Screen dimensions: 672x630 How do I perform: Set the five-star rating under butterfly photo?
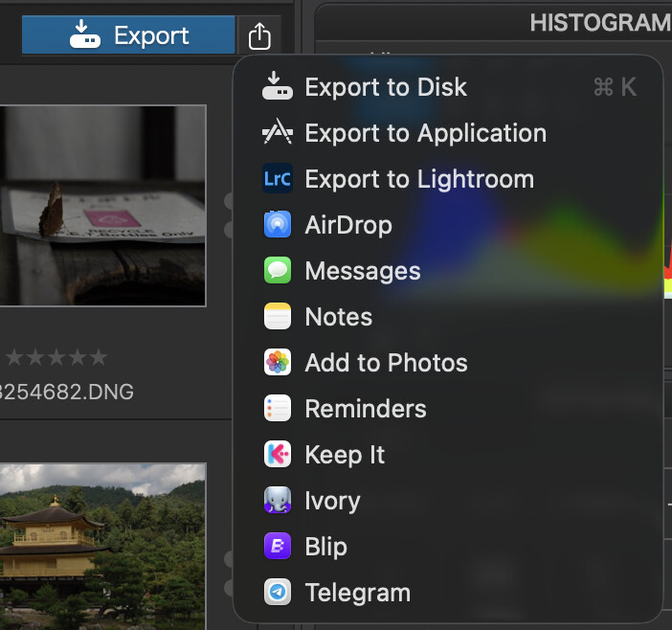pos(99,358)
